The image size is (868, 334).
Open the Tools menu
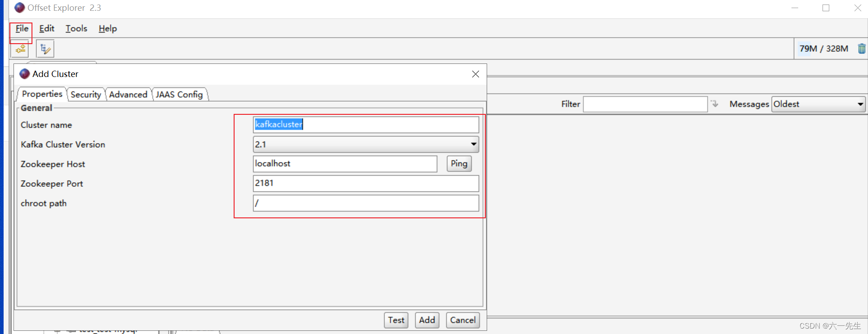pos(77,28)
